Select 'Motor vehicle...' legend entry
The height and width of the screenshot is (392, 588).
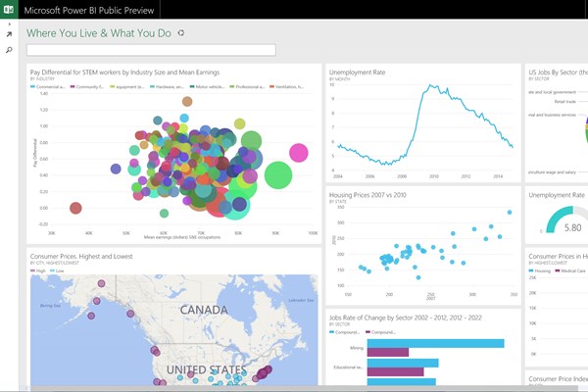[207, 86]
